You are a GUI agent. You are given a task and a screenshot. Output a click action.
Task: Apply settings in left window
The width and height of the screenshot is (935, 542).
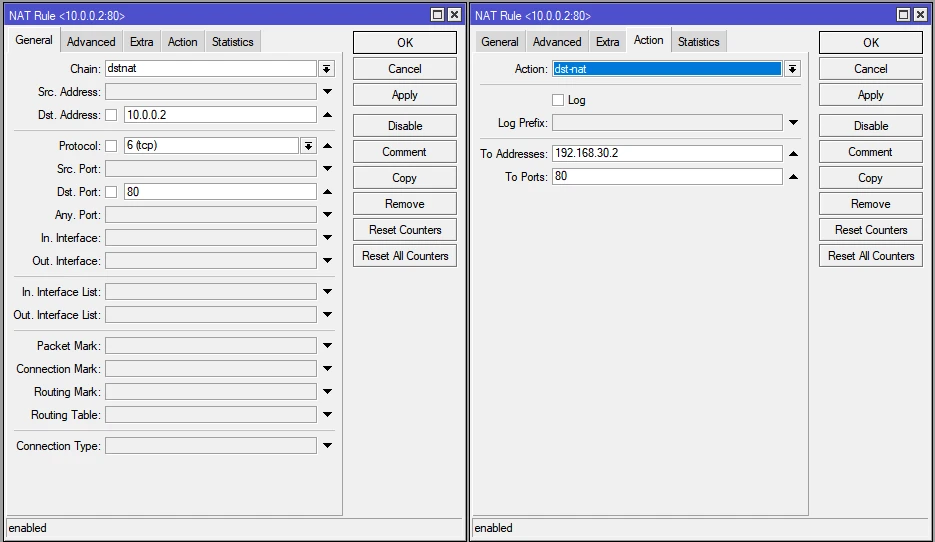[x=405, y=95]
